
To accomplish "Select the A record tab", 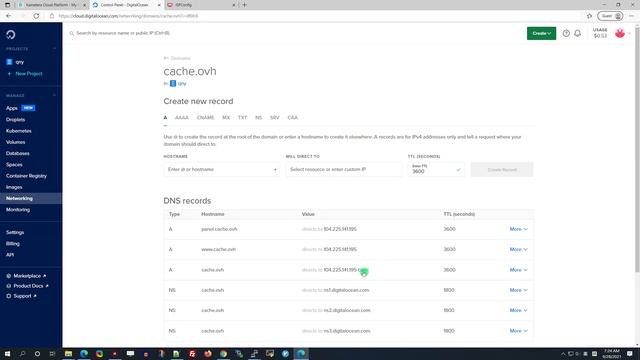I will [165, 118].
